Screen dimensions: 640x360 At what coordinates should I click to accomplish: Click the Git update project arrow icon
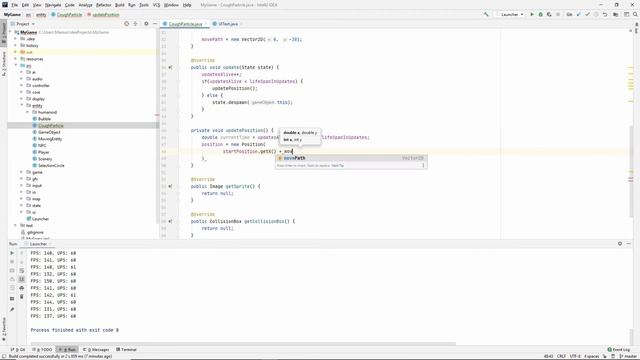[x=578, y=14]
